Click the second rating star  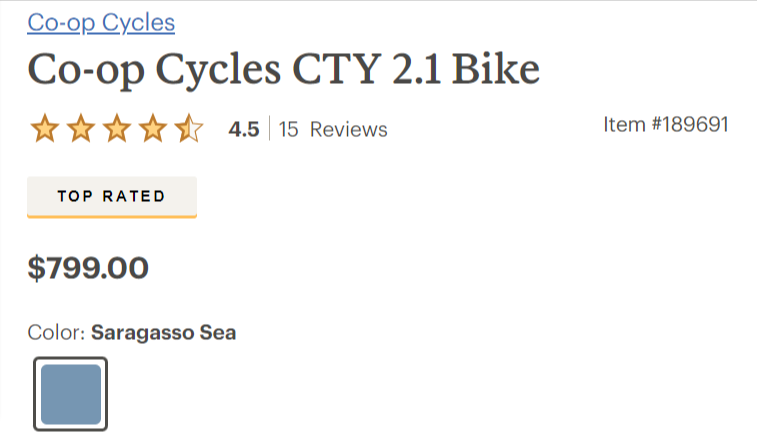coord(80,129)
